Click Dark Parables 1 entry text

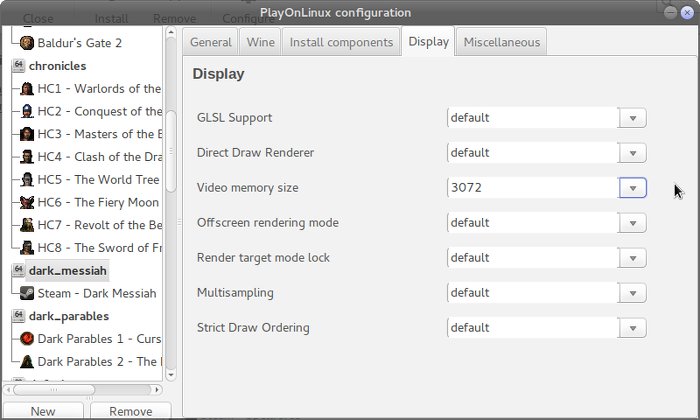click(x=99, y=339)
